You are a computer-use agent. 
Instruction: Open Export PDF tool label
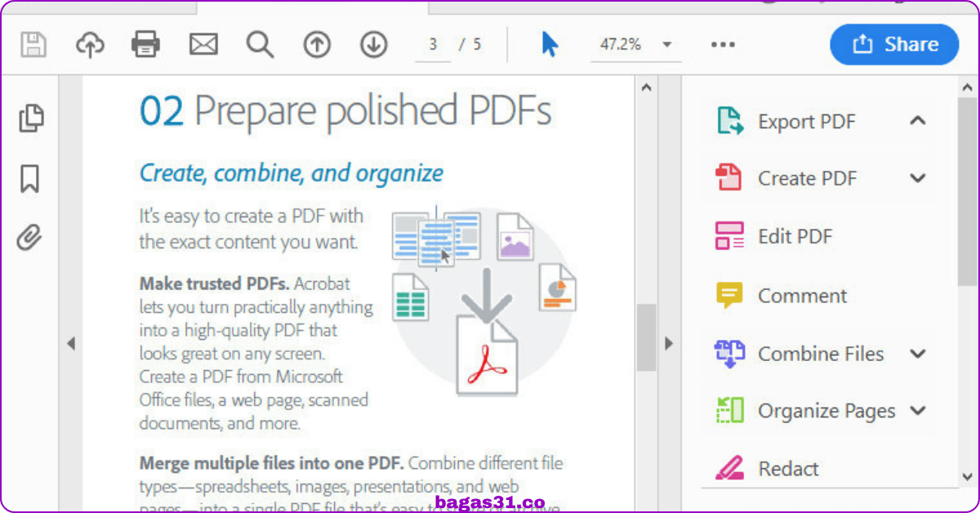tap(807, 122)
